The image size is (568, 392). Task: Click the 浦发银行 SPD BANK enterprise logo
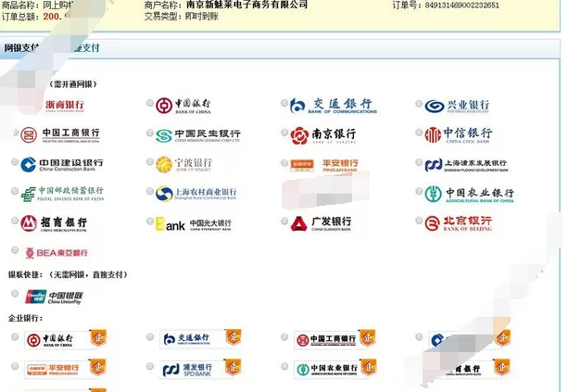[200, 369]
